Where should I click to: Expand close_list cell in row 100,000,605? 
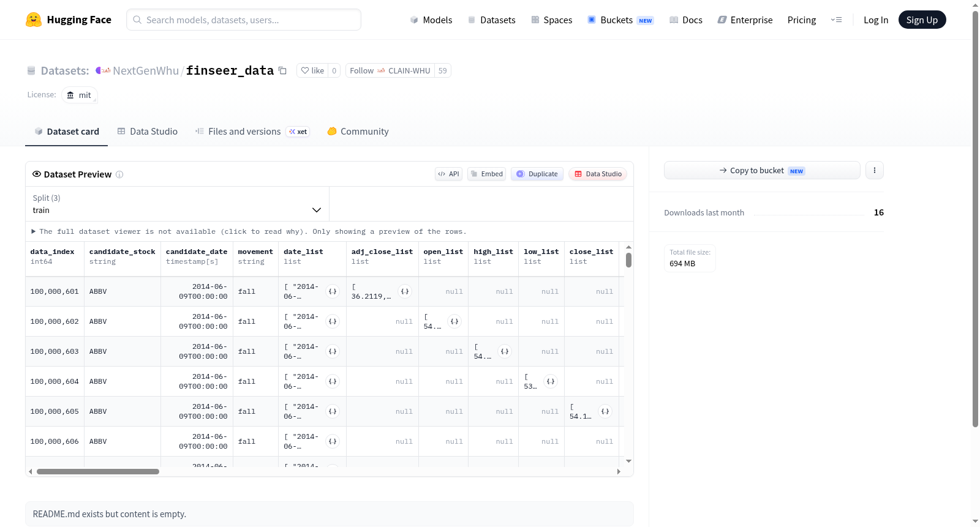coord(605,411)
